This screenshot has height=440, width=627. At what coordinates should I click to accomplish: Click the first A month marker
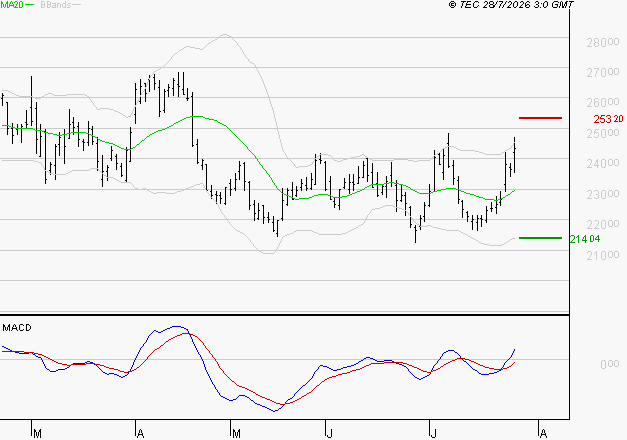point(140,434)
